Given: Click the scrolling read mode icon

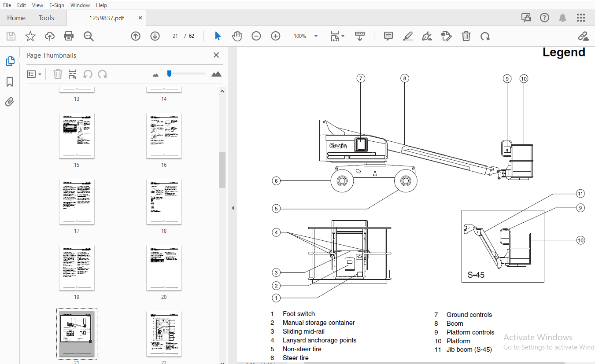Looking at the screenshot, I should (x=360, y=36).
